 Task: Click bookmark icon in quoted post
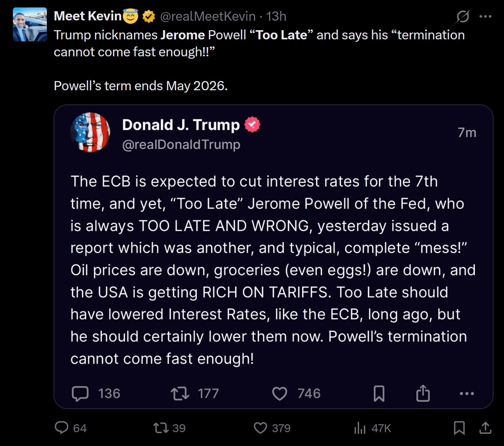379,393
